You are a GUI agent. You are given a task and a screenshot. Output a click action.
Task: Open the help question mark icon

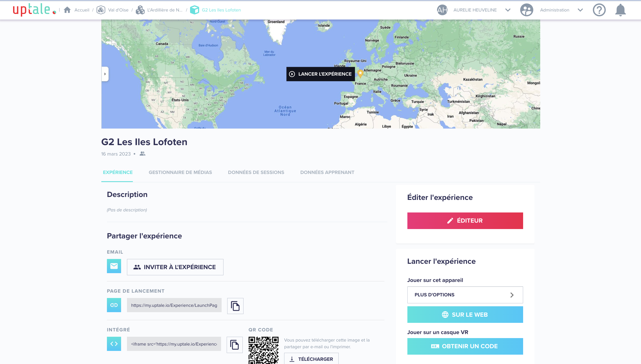coord(599,10)
